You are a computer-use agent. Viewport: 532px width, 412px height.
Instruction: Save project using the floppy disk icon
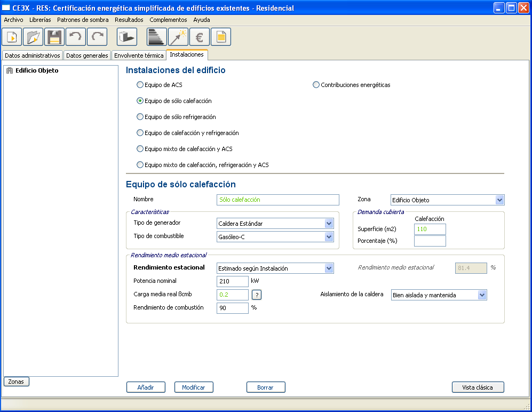(54, 37)
